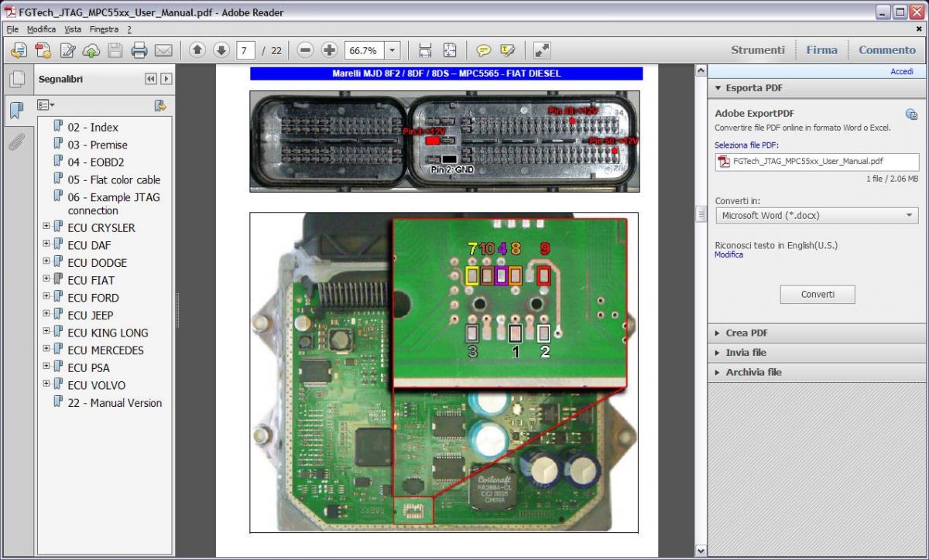
Task: Open the ? help menu
Action: (129, 29)
